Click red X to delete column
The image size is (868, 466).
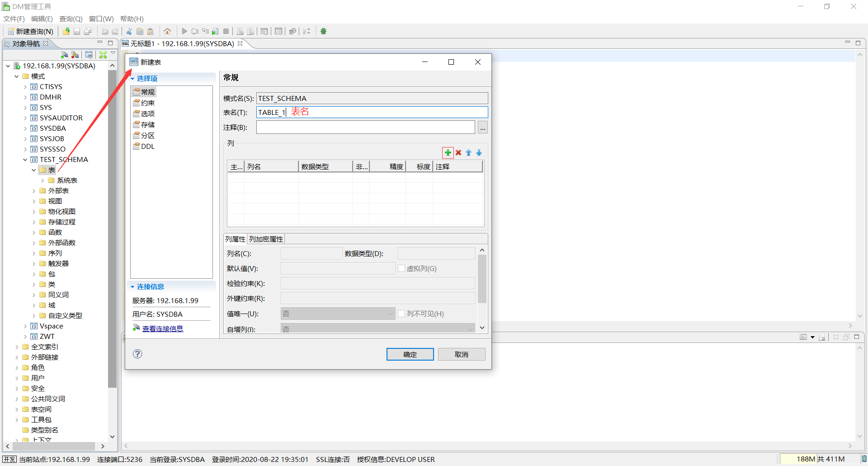pyautogui.click(x=458, y=152)
